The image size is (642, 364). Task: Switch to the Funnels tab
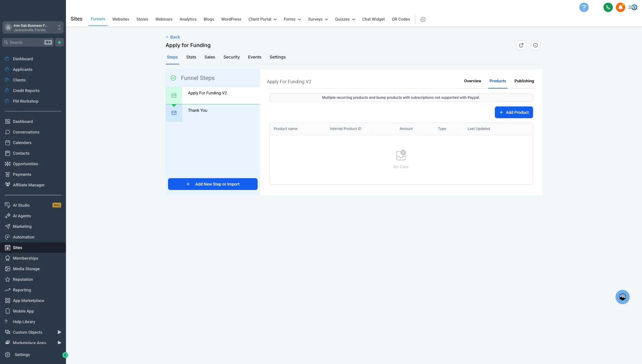coord(98,19)
